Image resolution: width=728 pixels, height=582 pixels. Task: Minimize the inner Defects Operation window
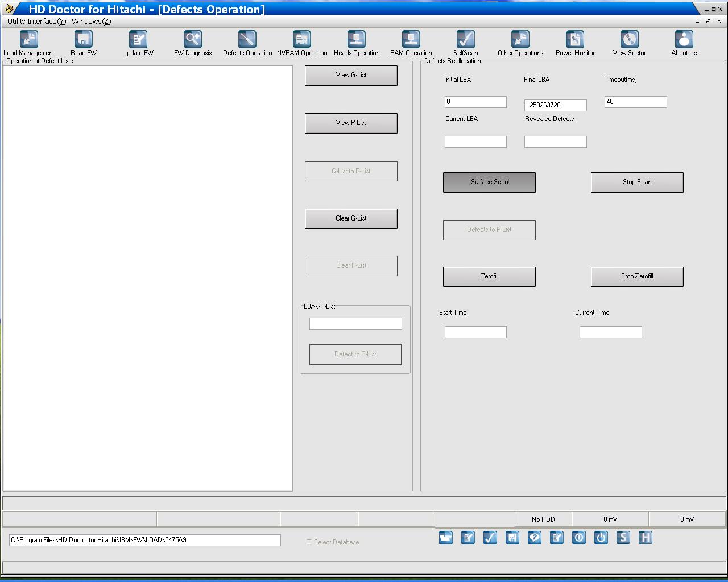698,22
